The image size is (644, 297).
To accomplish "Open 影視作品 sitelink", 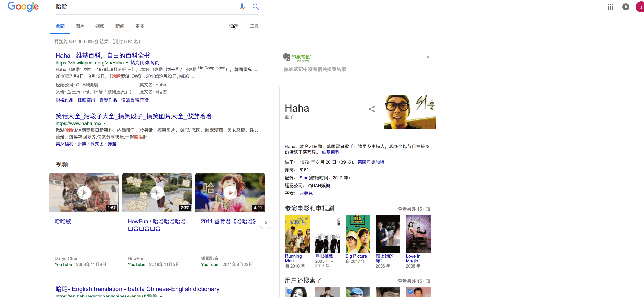I will point(65,100).
